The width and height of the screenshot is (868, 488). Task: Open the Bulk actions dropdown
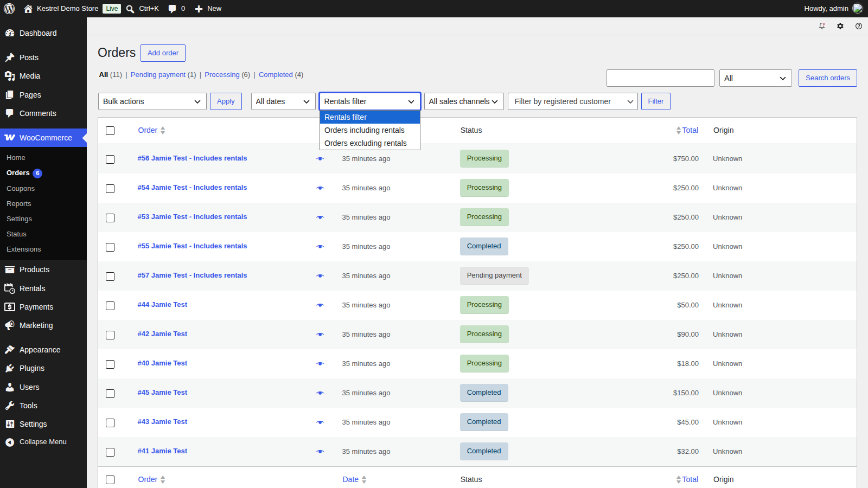[152, 101]
